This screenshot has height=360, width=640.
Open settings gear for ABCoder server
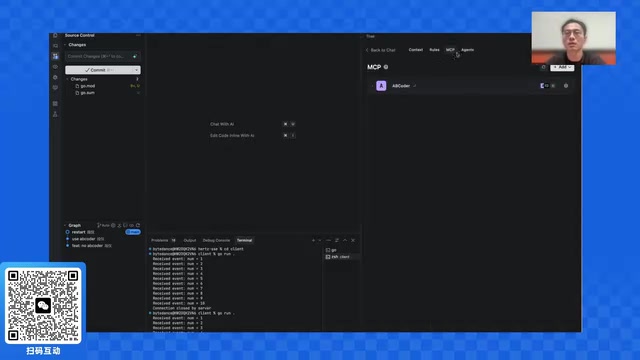(566, 86)
